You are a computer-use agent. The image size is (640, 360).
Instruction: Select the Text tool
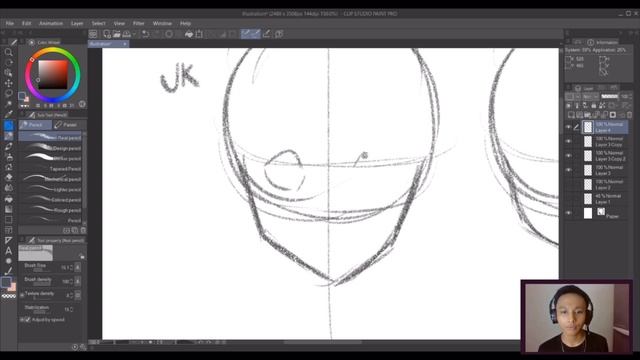point(9,251)
